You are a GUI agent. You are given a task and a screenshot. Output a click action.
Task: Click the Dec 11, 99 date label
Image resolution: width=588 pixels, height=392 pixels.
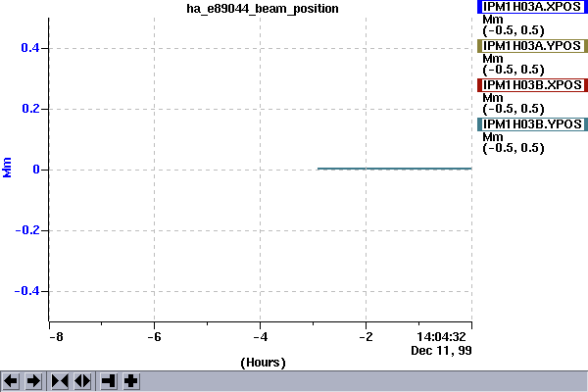coord(440,350)
